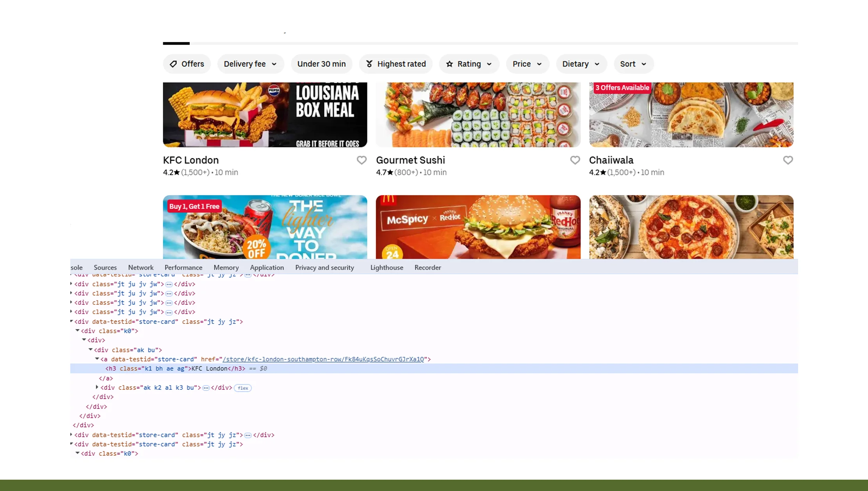
Task: Open the Dietary dropdown menu
Action: [581, 64]
